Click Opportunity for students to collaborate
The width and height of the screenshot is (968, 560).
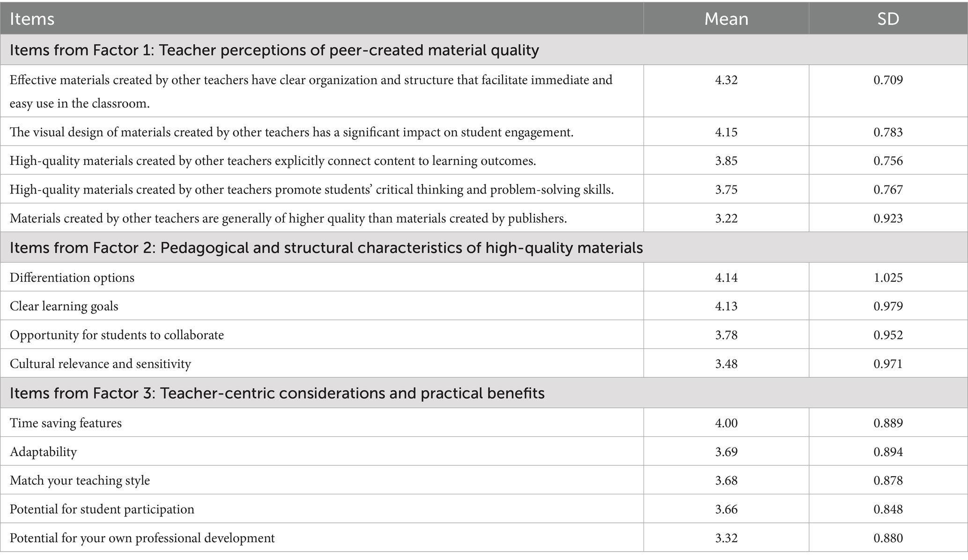117,335
